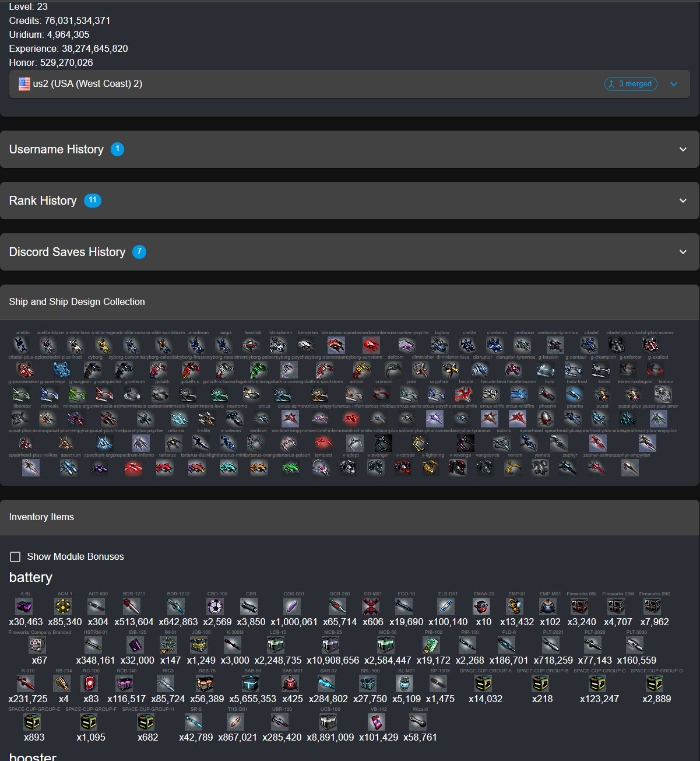Expand the Username History section
700x761 pixels.
[350, 149]
